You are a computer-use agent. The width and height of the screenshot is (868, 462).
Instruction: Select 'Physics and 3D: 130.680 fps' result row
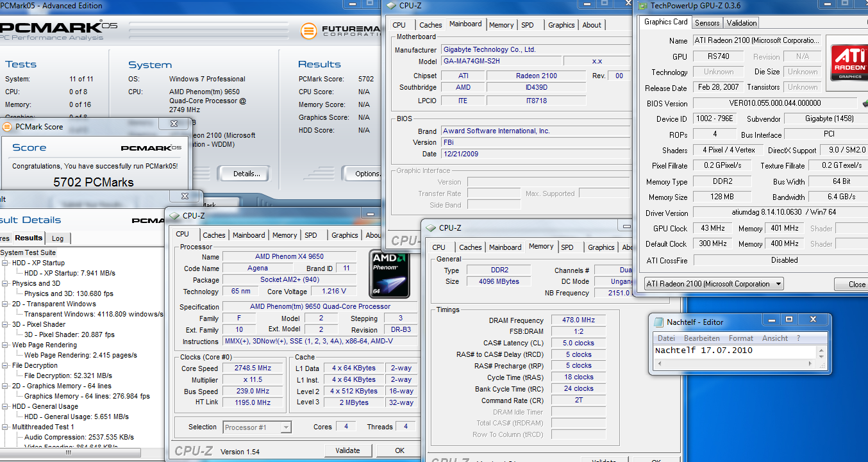point(69,293)
